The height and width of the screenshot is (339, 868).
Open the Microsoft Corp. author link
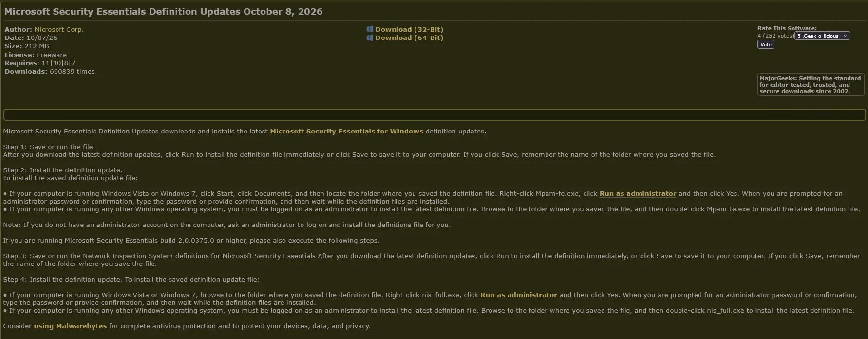59,29
